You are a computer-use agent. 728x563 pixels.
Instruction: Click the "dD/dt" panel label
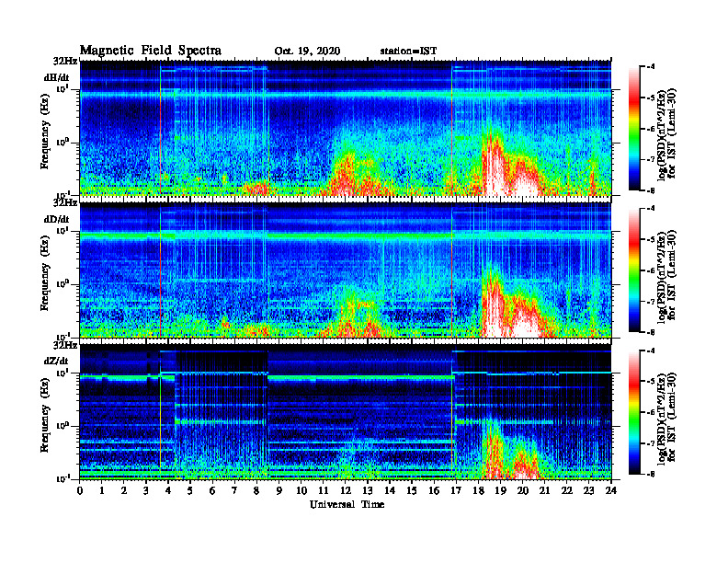tap(57, 219)
